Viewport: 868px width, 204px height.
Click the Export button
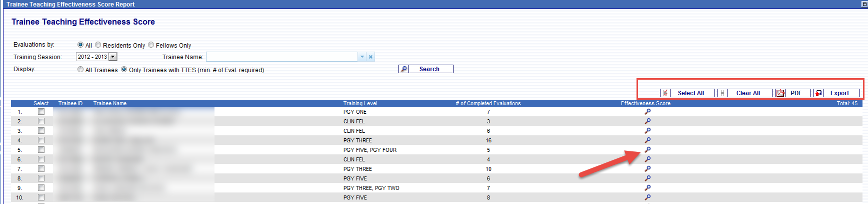pos(836,93)
